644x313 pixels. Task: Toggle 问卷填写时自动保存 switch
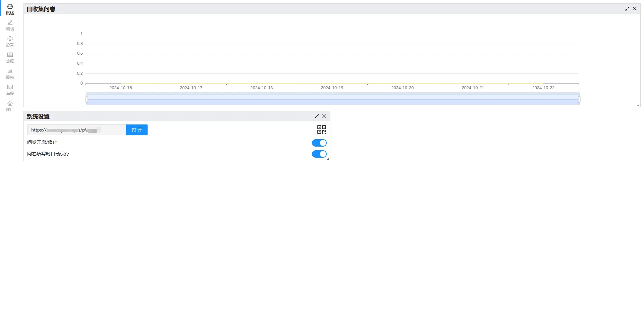[319, 154]
